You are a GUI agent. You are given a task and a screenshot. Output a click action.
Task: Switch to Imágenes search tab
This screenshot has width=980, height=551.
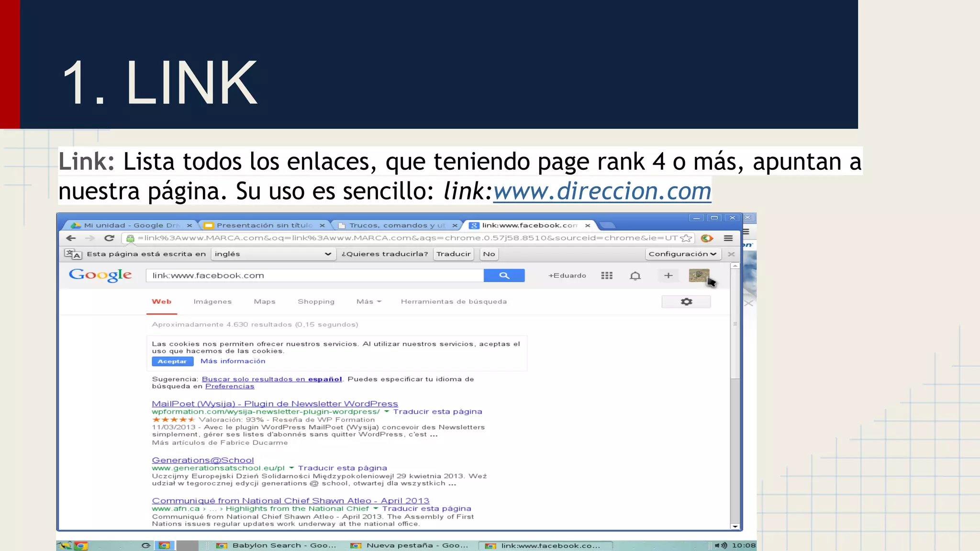212,302
